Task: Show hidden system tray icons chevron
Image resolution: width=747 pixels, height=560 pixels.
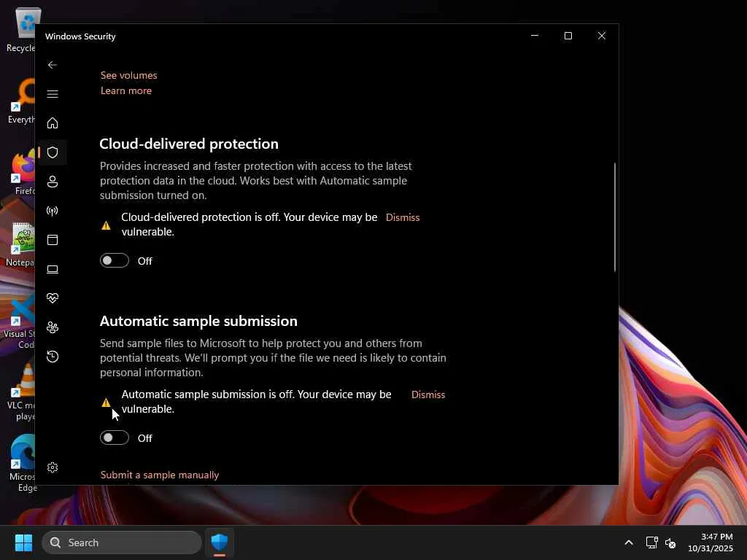Action: point(629,542)
